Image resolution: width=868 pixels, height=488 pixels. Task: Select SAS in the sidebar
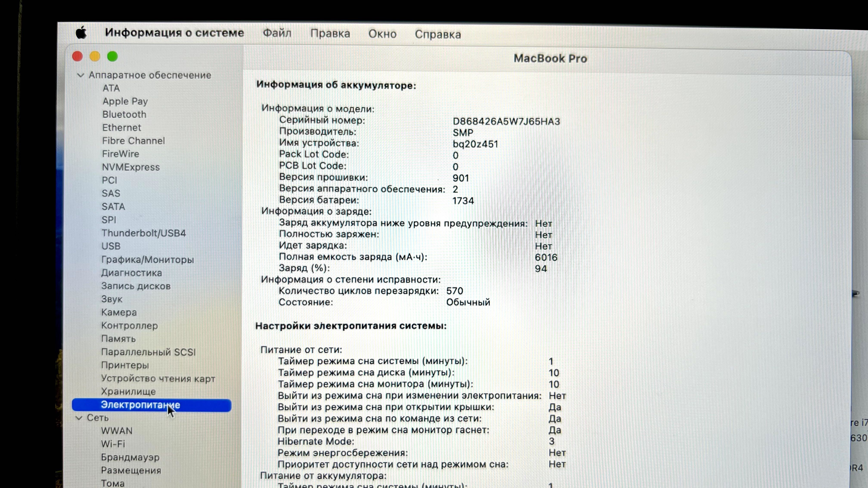pyautogui.click(x=111, y=193)
